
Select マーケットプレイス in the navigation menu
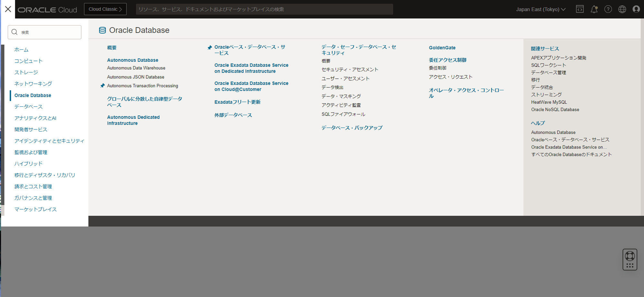35,209
